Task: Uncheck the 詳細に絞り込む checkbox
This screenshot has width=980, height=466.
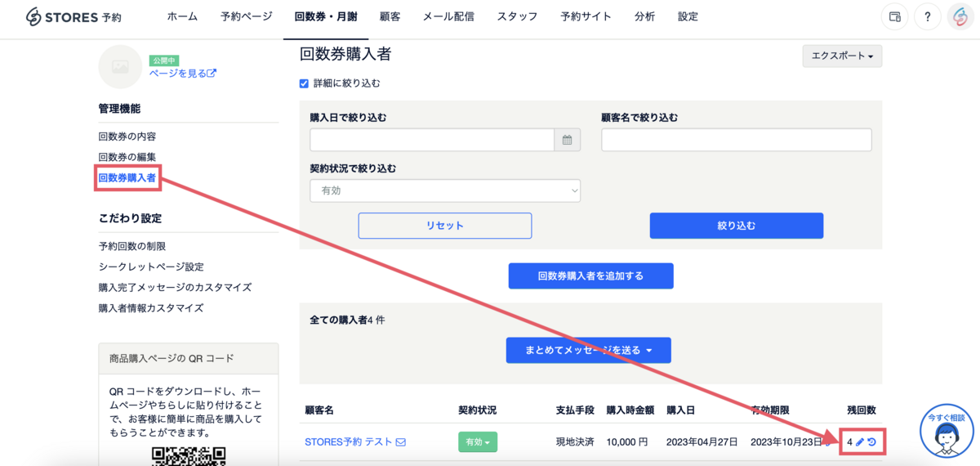Action: pyautogui.click(x=304, y=83)
